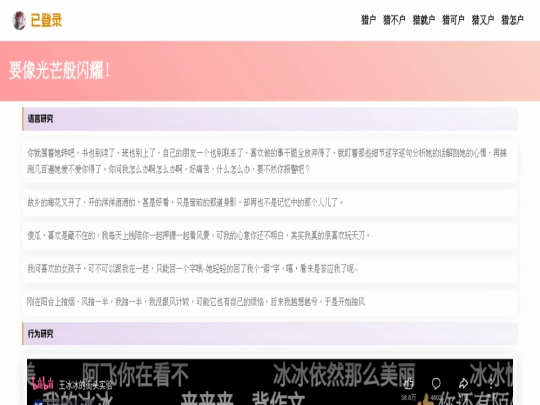
Task: Click the 已登录 logged-in label
Action: point(46,20)
